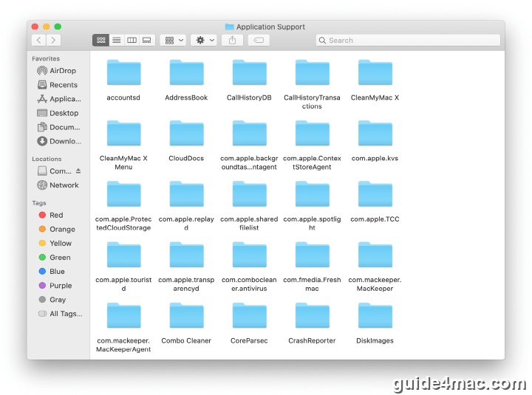Filter by the Blue tag
Screen dimensions: 532x395
(x=52, y=271)
